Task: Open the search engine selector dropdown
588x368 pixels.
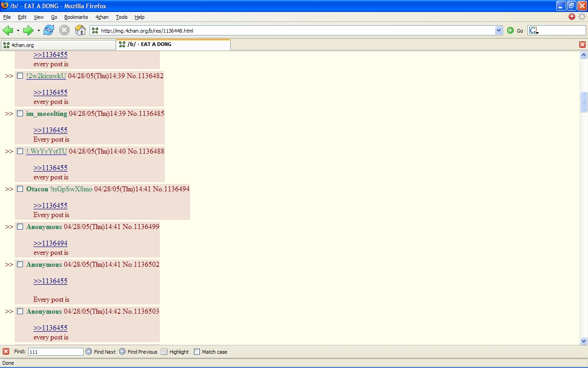Action: [534, 31]
